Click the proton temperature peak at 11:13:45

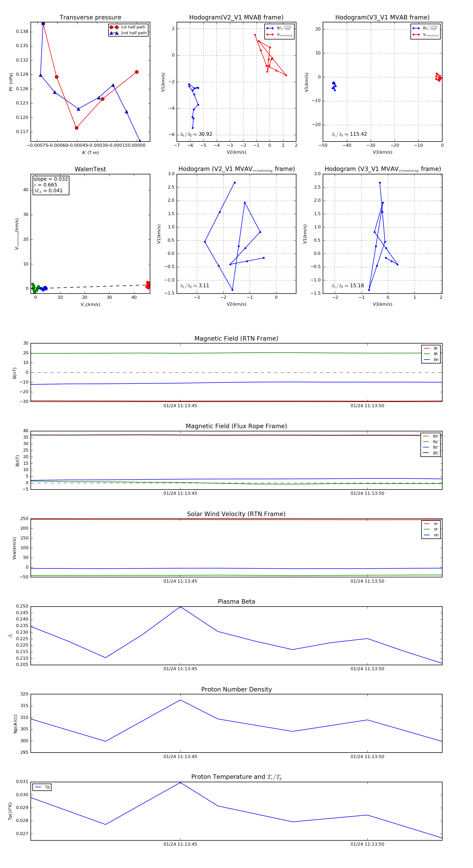click(181, 783)
